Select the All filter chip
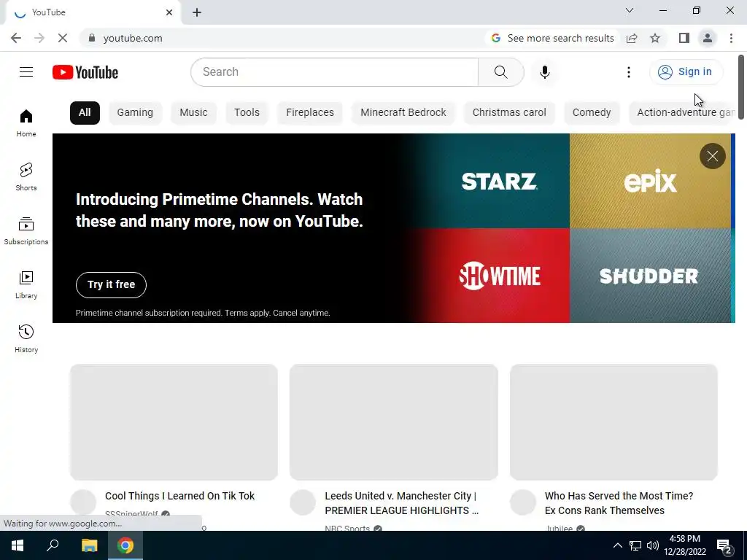 (x=85, y=112)
